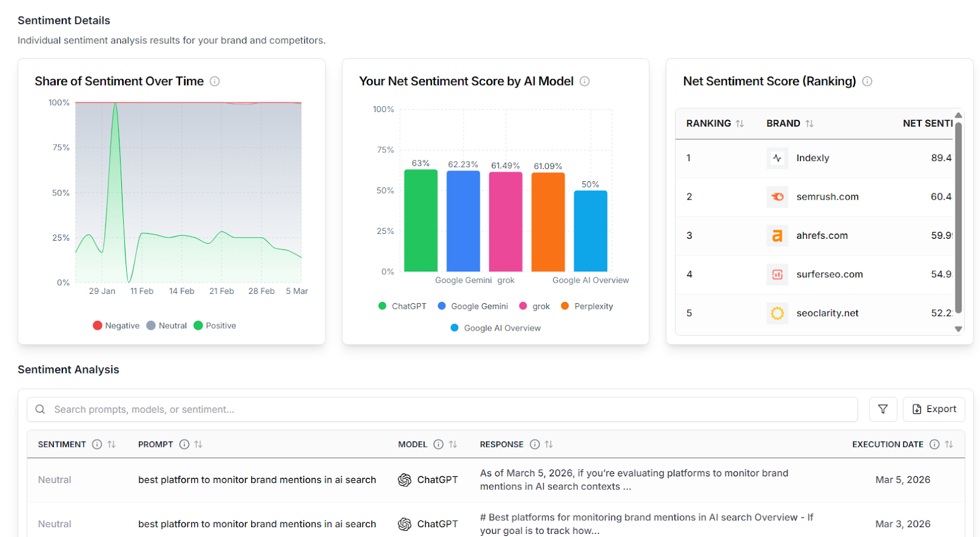The width and height of the screenshot is (980, 537).
Task: Click the ahrefs.com logo icon
Action: pos(777,236)
